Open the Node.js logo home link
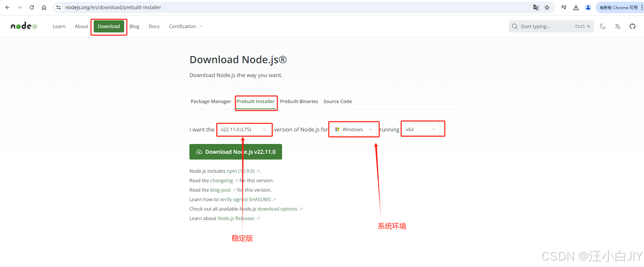This screenshot has height=267, width=644. click(24, 26)
